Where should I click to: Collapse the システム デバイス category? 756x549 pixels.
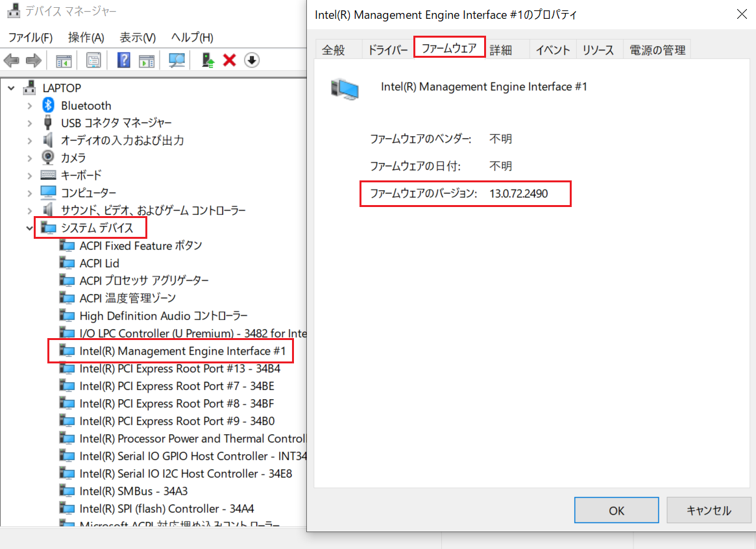click(30, 228)
